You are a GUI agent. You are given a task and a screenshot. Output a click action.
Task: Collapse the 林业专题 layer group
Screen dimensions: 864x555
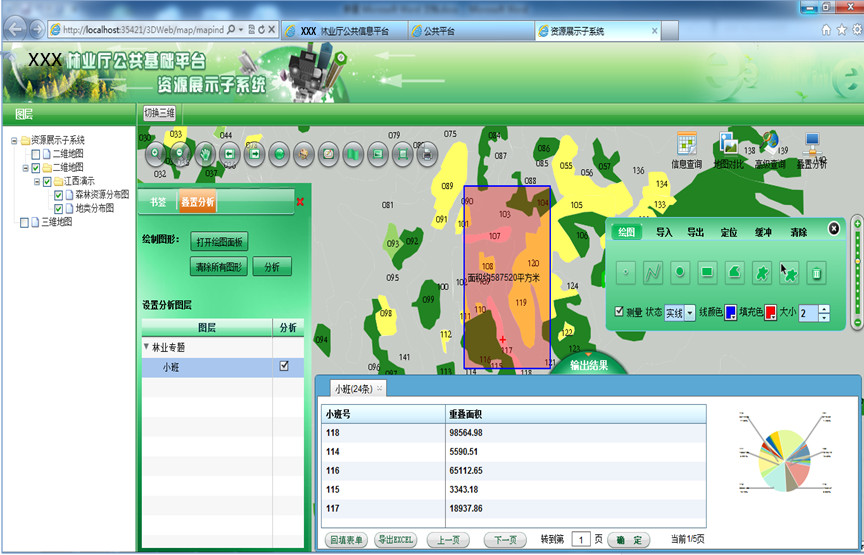click(x=147, y=347)
